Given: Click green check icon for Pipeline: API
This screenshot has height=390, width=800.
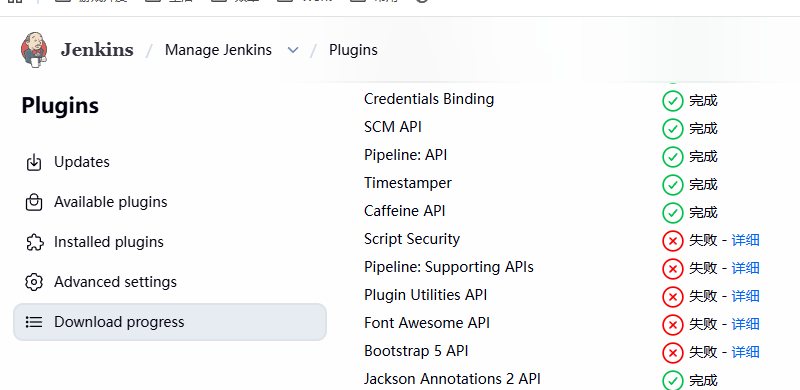Looking at the screenshot, I should [x=672, y=157].
